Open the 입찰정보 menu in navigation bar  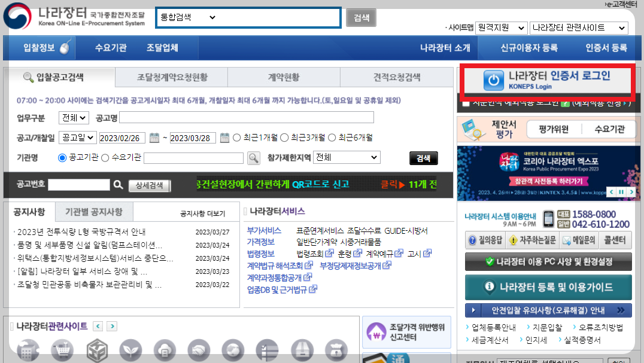pos(39,48)
